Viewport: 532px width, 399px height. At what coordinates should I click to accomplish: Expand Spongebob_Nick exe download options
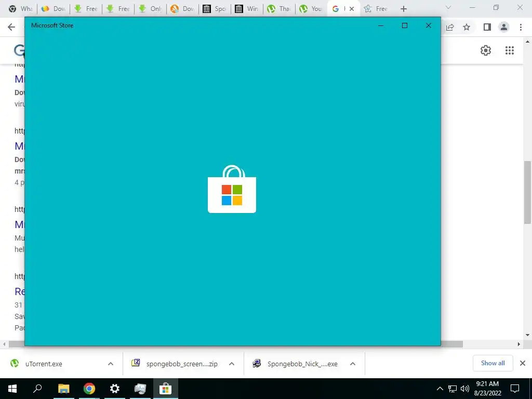(353, 364)
